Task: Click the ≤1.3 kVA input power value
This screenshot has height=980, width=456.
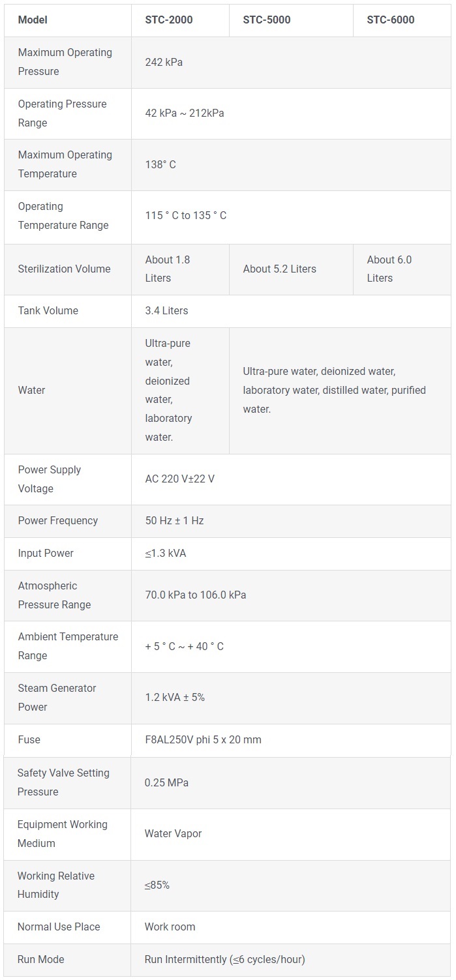Action: click(x=165, y=553)
